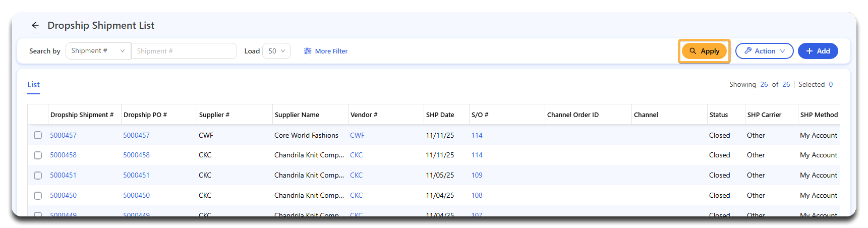Open Dropship PO 5000450 link
868x228 pixels.
point(136,196)
